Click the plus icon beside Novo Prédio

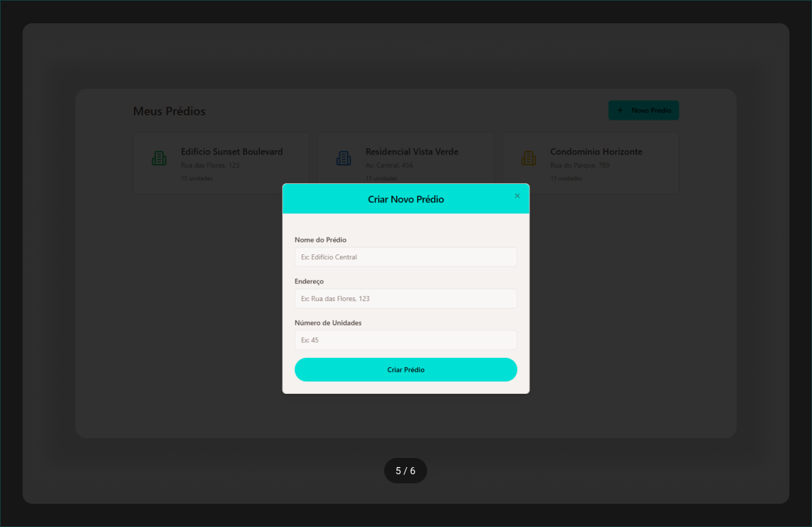tap(620, 111)
